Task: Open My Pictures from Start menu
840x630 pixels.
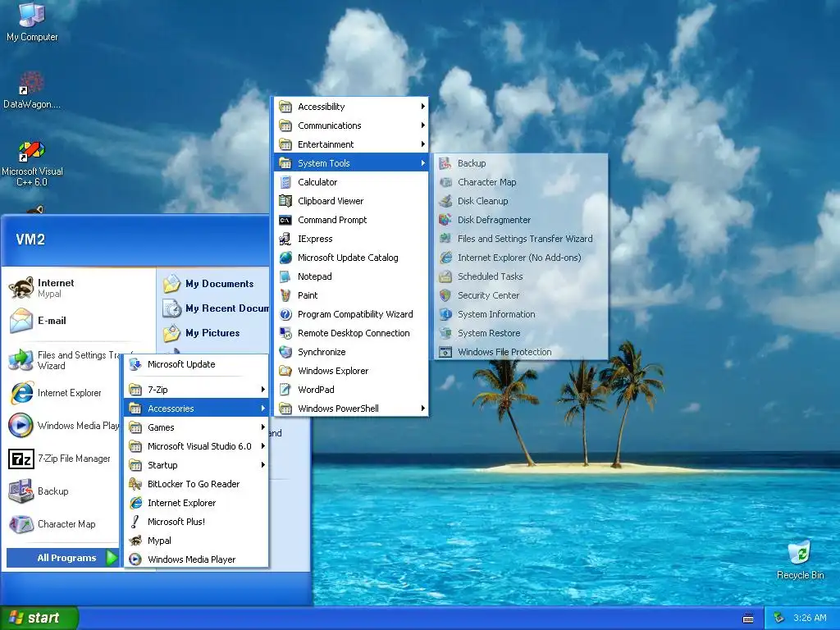Action: pos(214,333)
